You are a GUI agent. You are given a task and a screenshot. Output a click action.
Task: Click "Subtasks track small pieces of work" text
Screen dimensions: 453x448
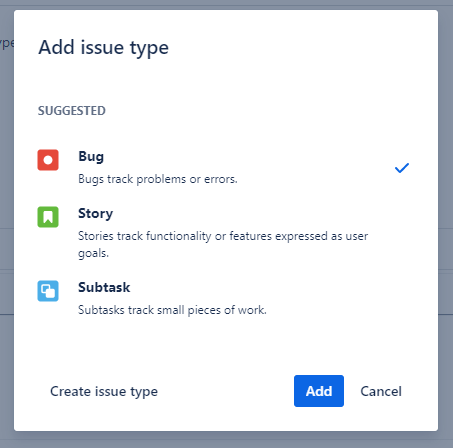point(172,310)
